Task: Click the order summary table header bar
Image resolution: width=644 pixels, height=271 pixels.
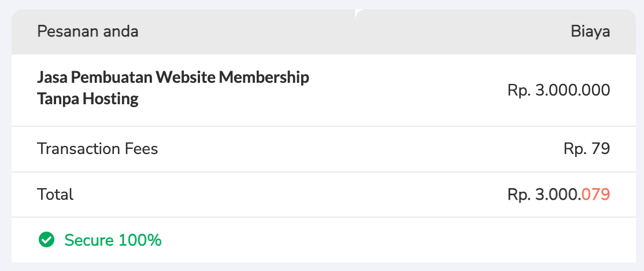Action: click(324, 31)
